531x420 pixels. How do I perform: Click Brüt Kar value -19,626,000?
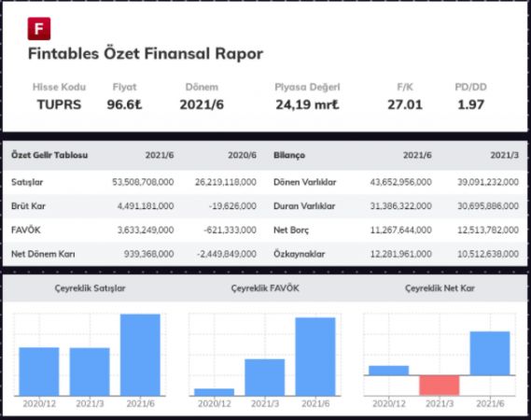[x=232, y=206]
